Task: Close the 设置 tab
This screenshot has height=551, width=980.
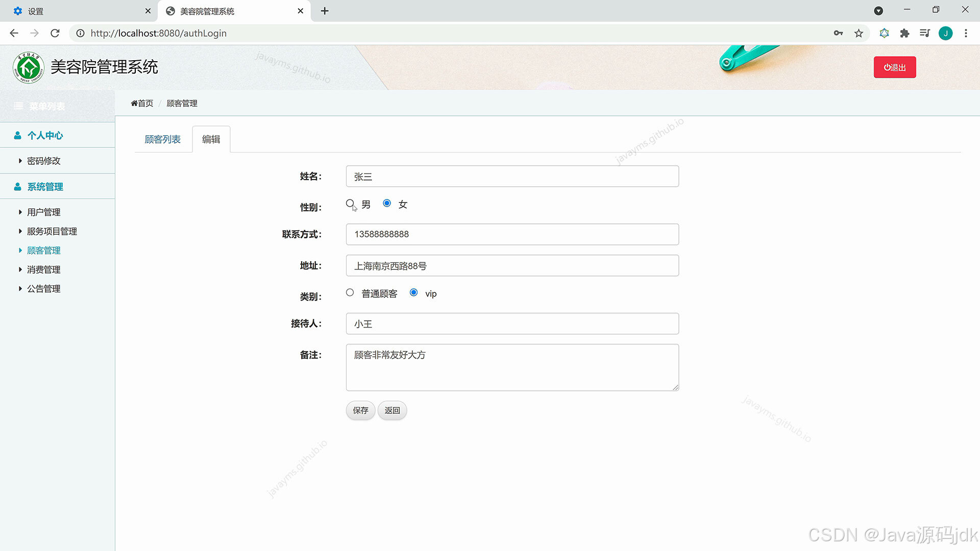Action: point(148,11)
